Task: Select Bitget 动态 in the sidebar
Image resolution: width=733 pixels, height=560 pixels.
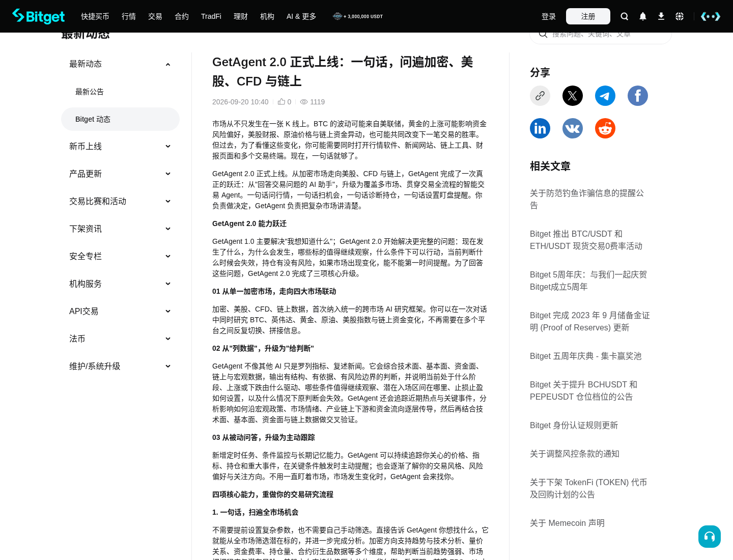Action: pyautogui.click(x=120, y=119)
